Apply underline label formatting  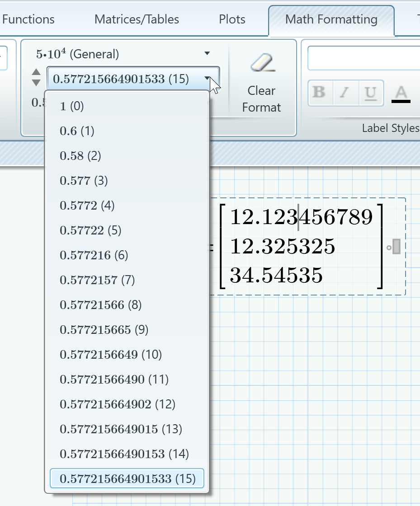[x=370, y=93]
